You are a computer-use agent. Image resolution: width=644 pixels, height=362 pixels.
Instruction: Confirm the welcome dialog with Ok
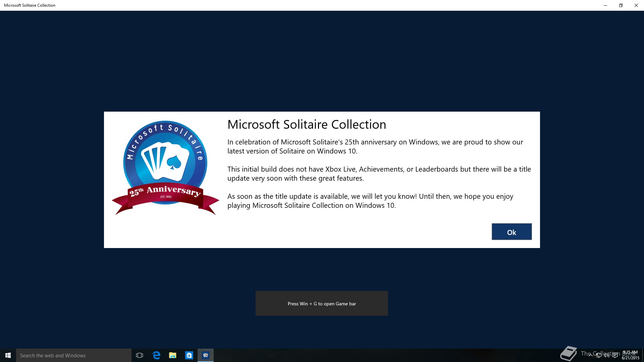pyautogui.click(x=512, y=232)
